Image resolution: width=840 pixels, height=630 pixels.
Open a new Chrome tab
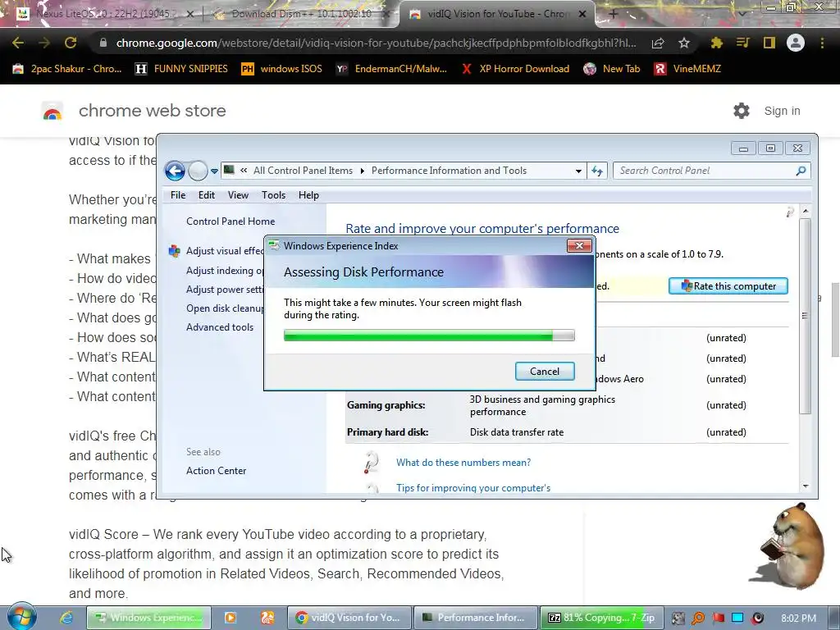point(614,14)
